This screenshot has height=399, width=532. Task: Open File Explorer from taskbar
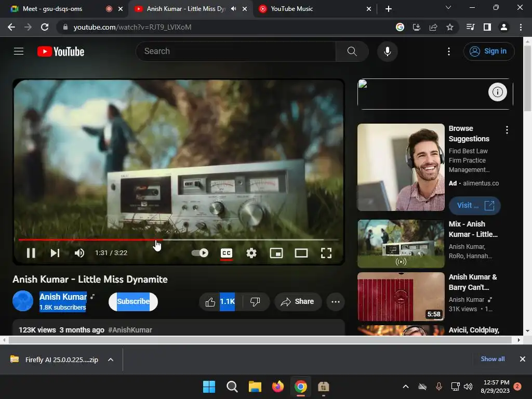point(255,387)
